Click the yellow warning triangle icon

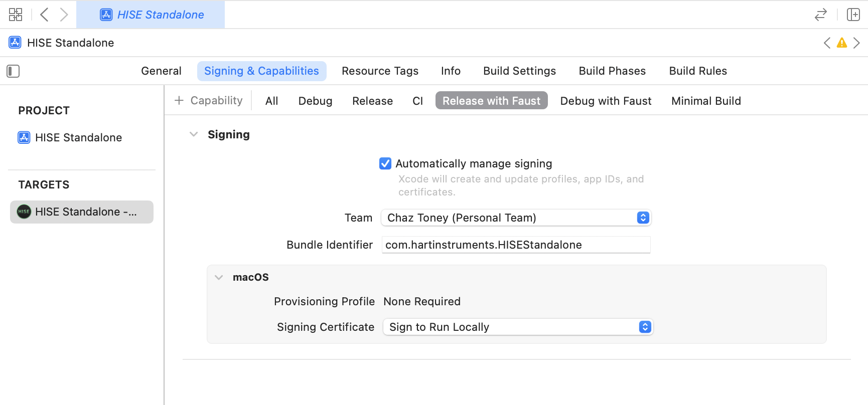click(x=842, y=43)
